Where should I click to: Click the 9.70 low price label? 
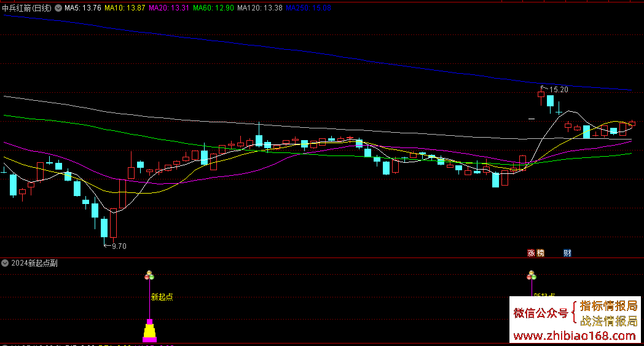point(119,246)
